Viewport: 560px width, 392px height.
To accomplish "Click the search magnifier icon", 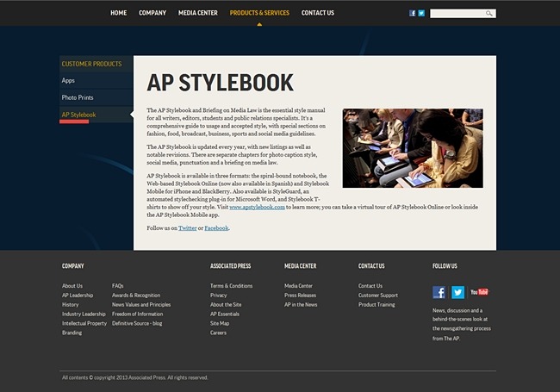I will [x=489, y=14].
